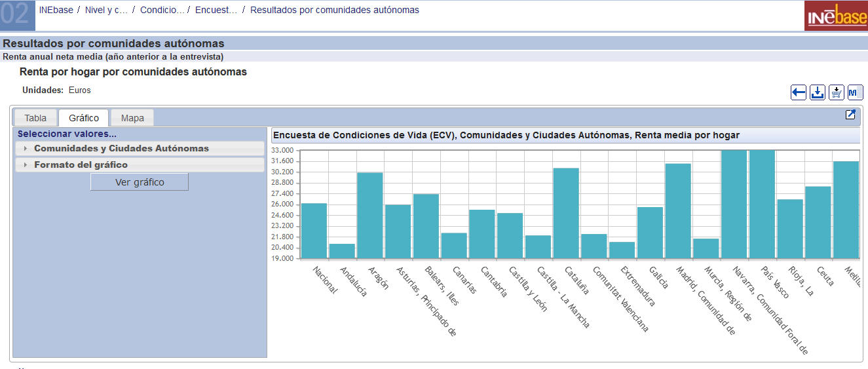This screenshot has width=868, height=369.
Task: Open the methodology M icon
Action: coord(856,92)
